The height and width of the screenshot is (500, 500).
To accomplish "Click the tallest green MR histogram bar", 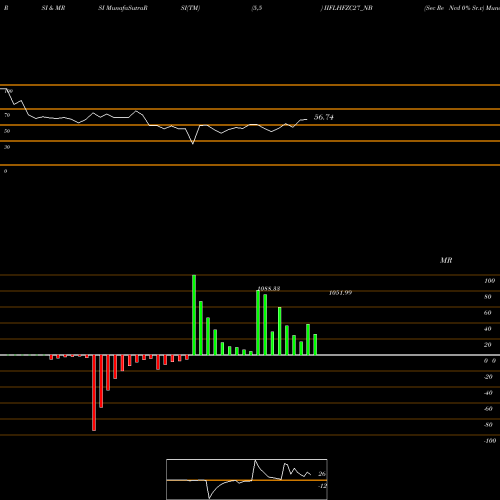I will tap(194, 315).
